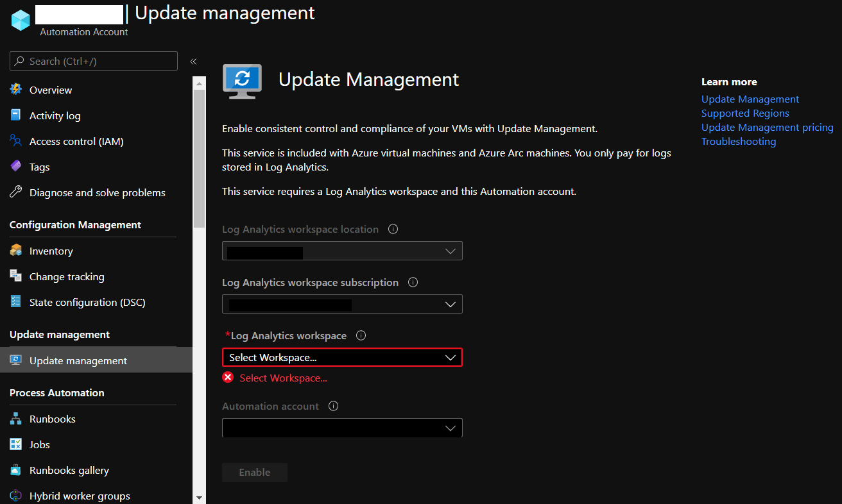Click the Automation Account cube icon
This screenshot has width=842, height=504.
(x=21, y=19)
